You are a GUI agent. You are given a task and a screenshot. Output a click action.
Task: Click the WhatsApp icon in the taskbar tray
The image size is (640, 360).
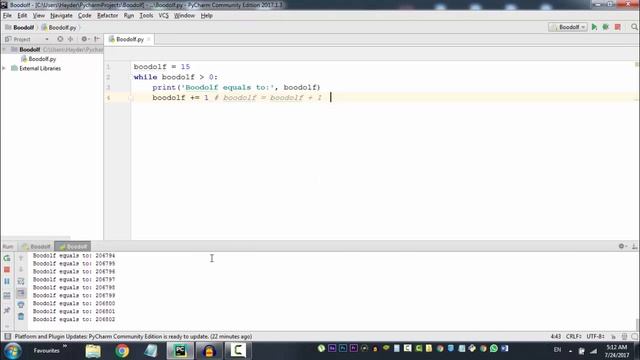pos(494,348)
